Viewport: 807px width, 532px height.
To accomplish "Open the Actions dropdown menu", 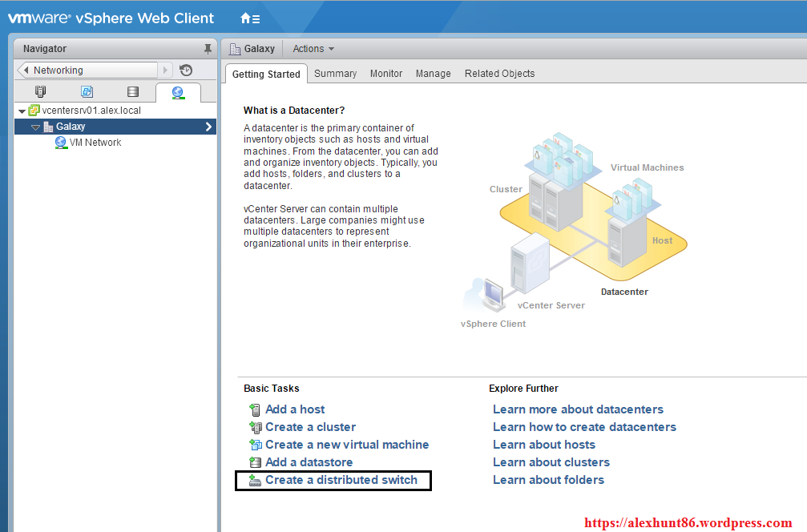I will [313, 49].
